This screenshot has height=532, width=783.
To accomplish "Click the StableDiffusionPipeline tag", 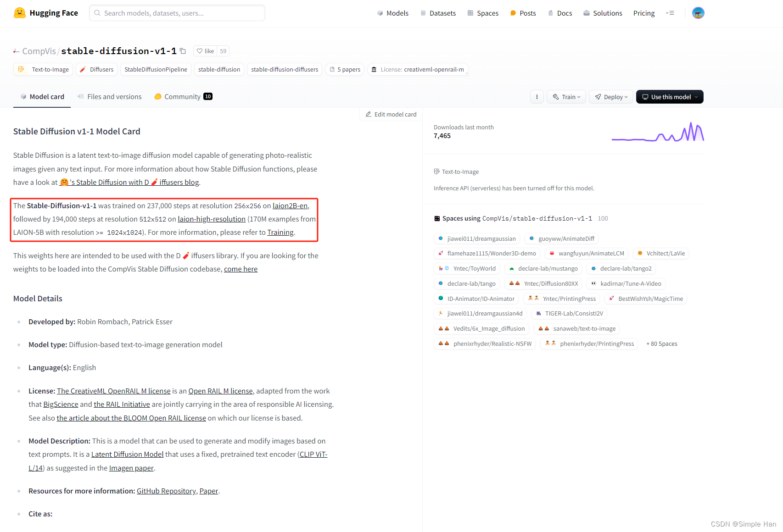I will pyautogui.click(x=156, y=69).
